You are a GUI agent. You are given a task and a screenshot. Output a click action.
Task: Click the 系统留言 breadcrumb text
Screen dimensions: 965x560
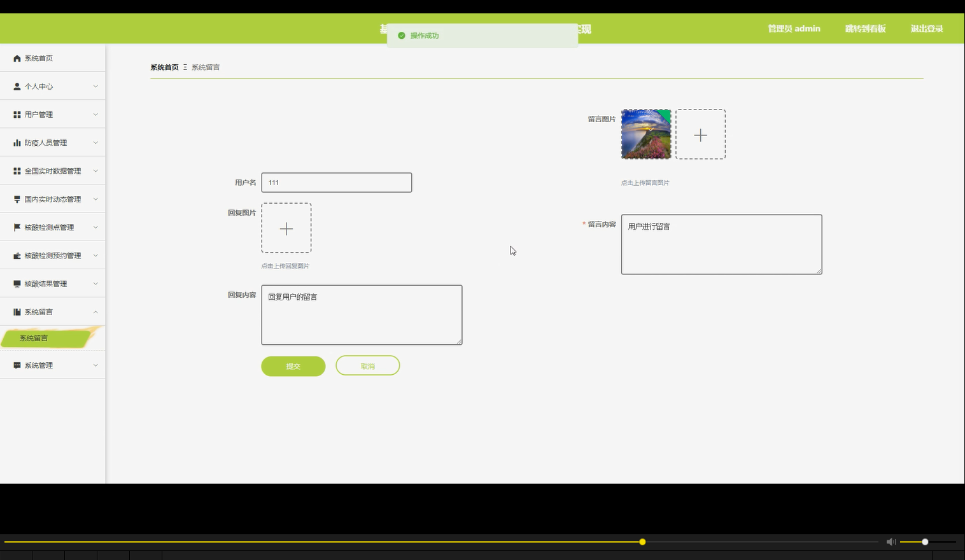click(206, 67)
